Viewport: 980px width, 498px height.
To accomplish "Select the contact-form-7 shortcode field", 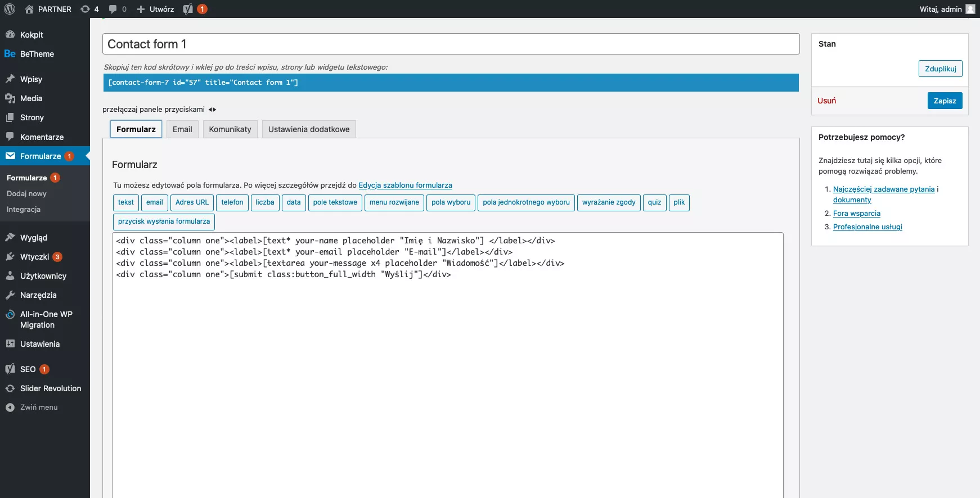I will pyautogui.click(x=451, y=83).
